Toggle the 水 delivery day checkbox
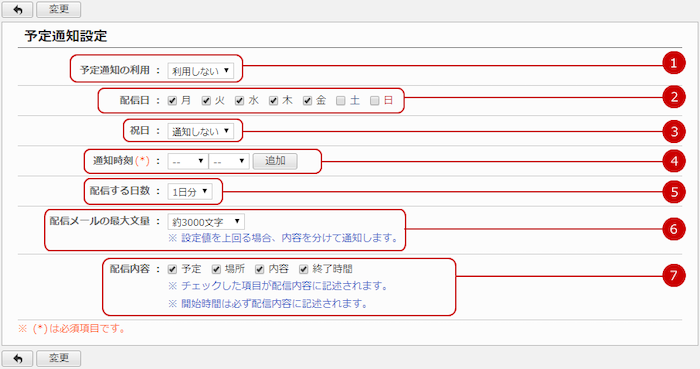The width and height of the screenshot is (700, 369). click(x=240, y=101)
